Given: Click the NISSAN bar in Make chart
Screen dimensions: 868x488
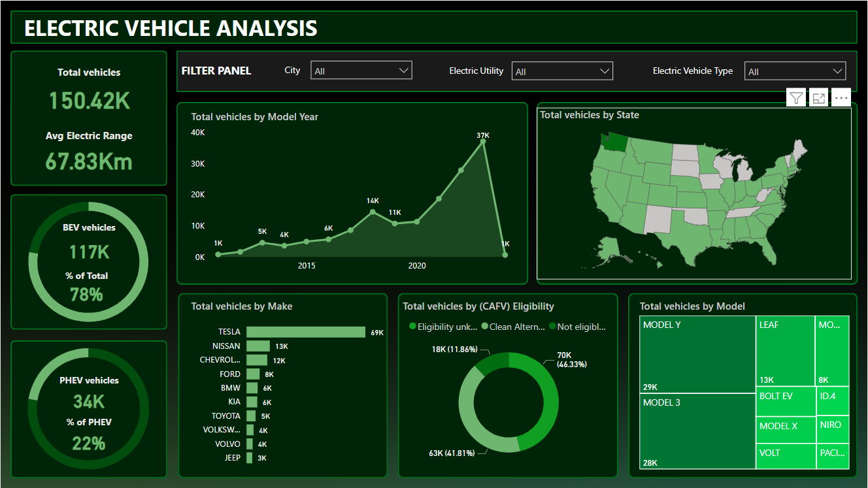Looking at the screenshot, I should 258,346.
